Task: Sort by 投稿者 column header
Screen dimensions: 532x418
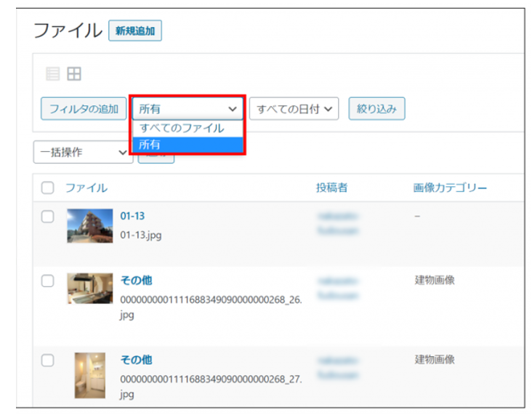Action: pos(331,188)
